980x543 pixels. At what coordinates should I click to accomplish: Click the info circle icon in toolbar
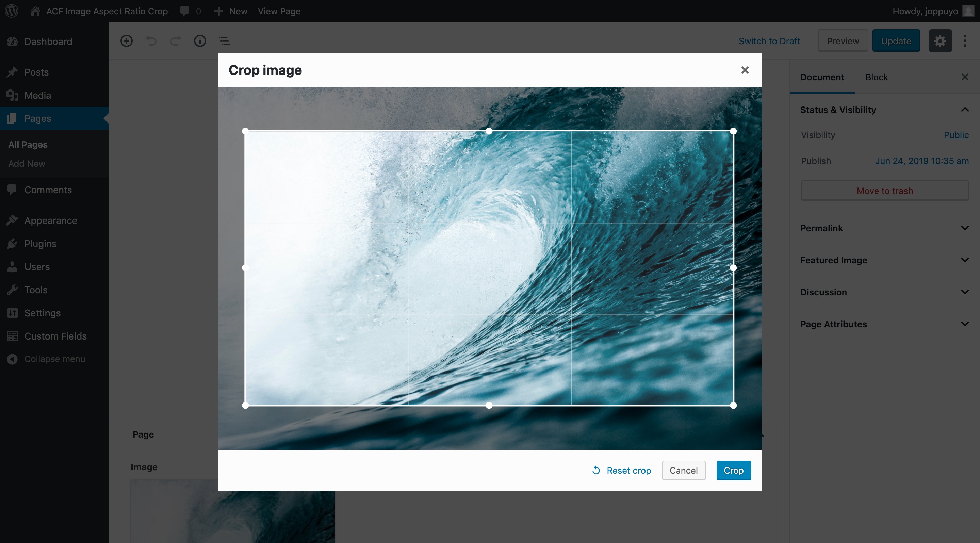(199, 40)
